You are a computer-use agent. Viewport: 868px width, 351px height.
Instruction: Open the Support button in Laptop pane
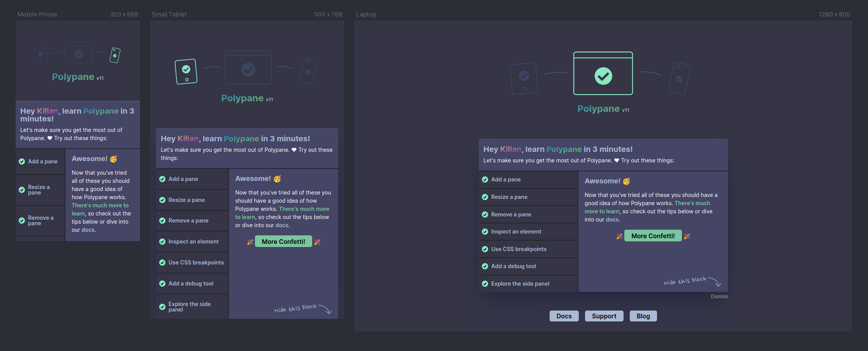pos(604,316)
